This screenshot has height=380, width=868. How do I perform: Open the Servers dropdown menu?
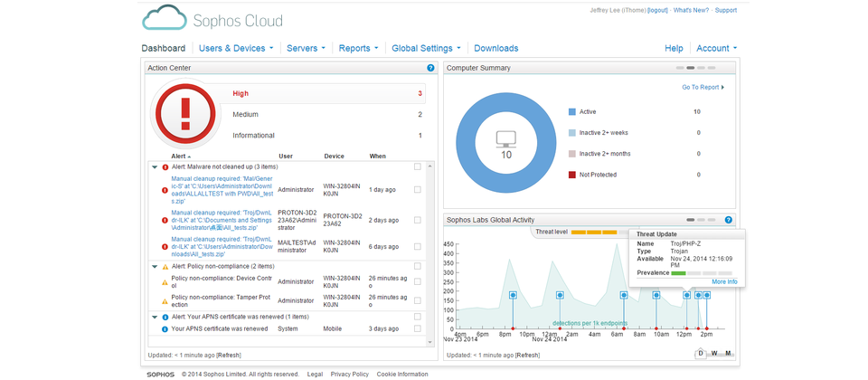click(307, 48)
